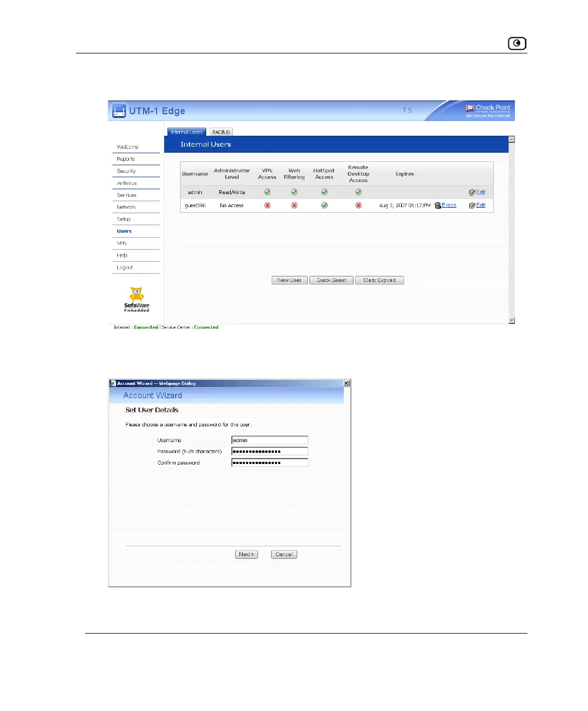This screenshot has width=588, height=711.
Task: Click the New User button
Action: pyautogui.click(x=290, y=280)
